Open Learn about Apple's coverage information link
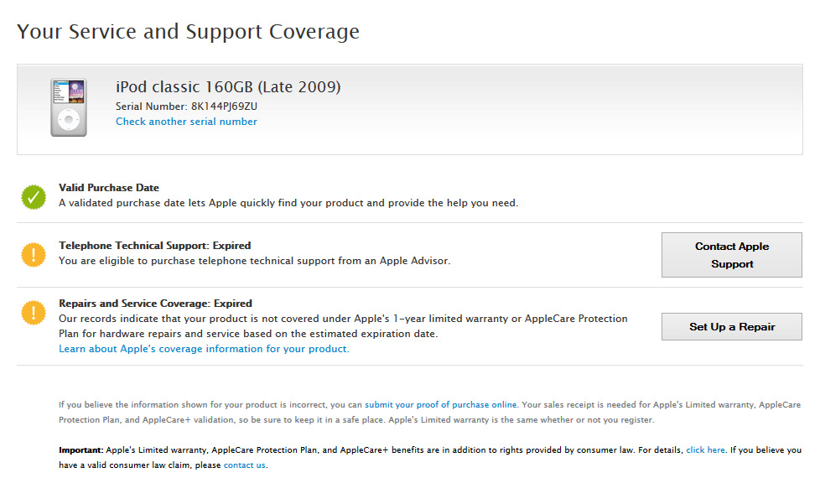Viewport: 820px width, 504px height. click(x=204, y=349)
